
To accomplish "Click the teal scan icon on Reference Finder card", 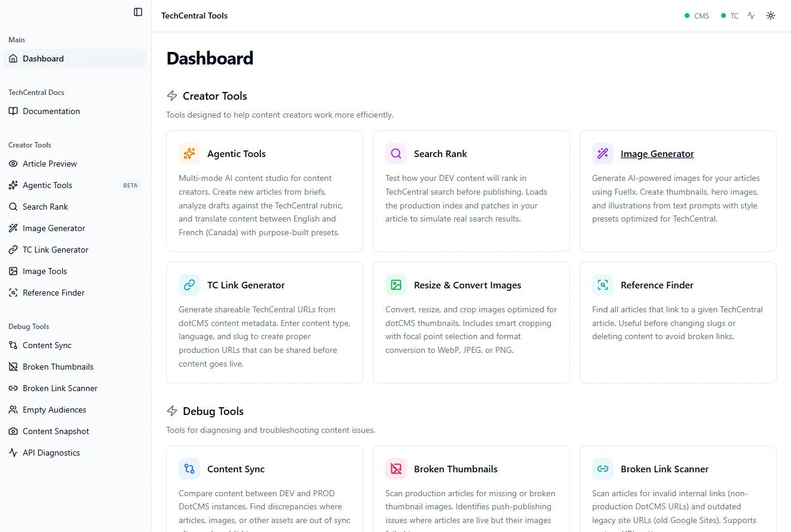I will (603, 285).
